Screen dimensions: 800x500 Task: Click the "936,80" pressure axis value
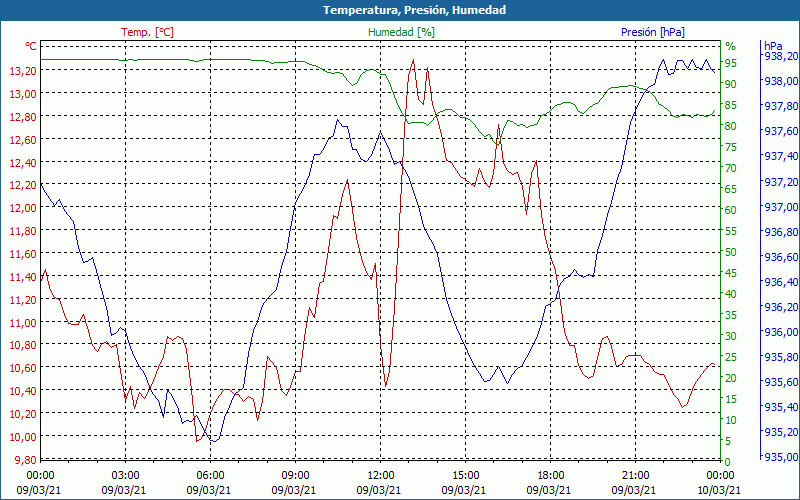(x=781, y=232)
